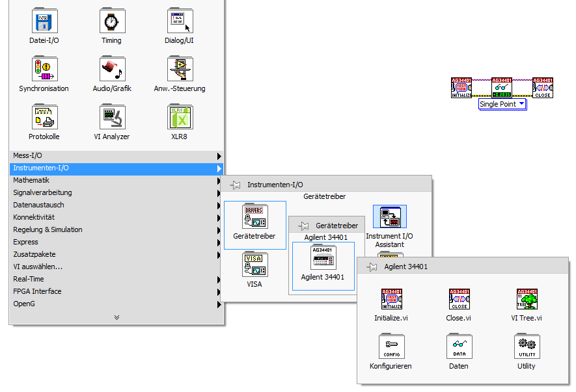Open the Agilent 34401 driver palette icon
This screenshot has height=392, width=576.
(323, 257)
